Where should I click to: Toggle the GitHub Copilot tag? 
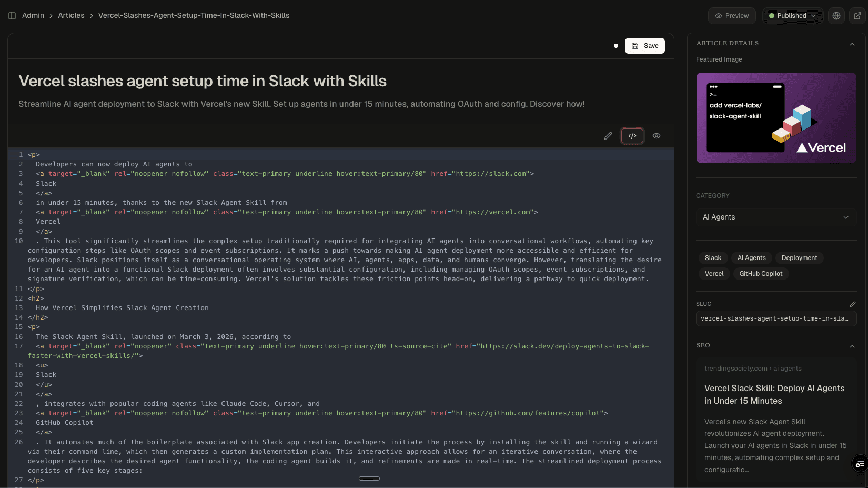click(761, 273)
